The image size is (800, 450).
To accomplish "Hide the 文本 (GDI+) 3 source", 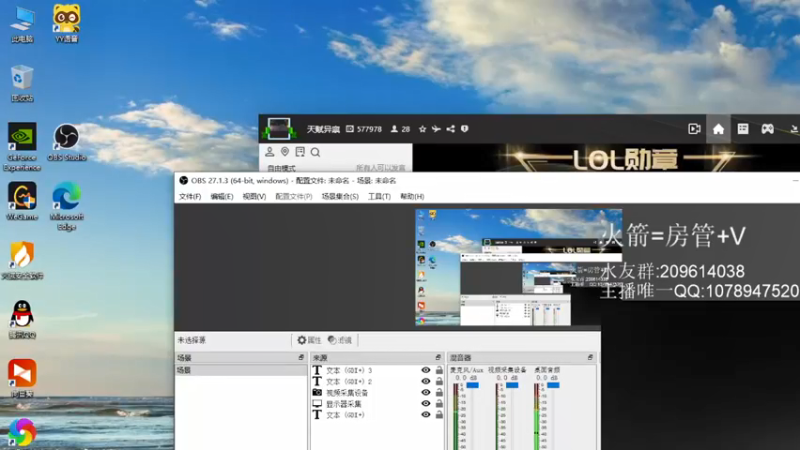I will coord(426,370).
